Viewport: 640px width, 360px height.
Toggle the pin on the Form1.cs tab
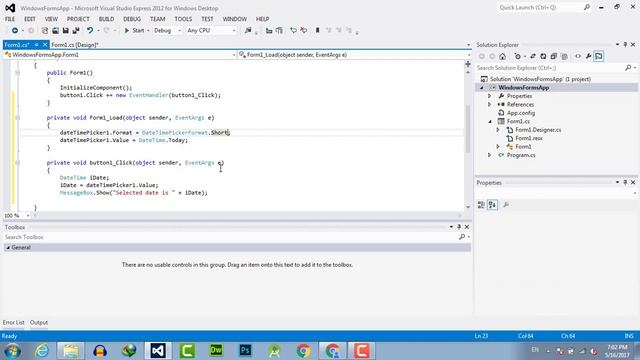(x=36, y=44)
